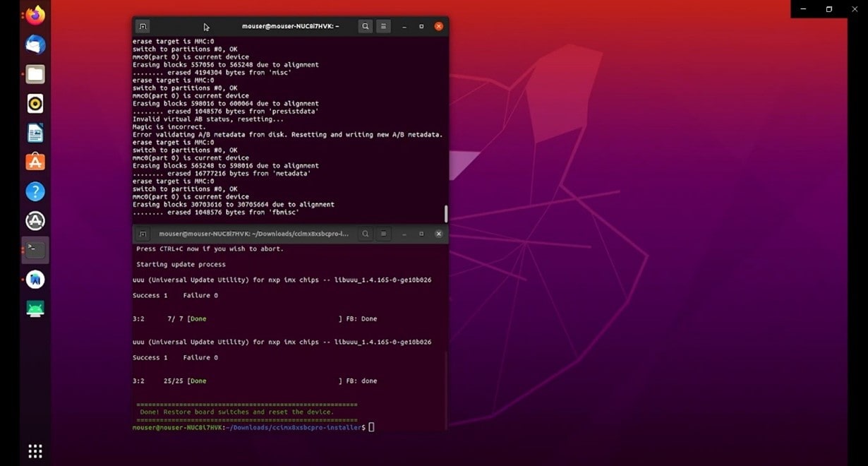The height and width of the screenshot is (466, 868).
Task: Launch Rhythmbox music player
Action: 35,104
